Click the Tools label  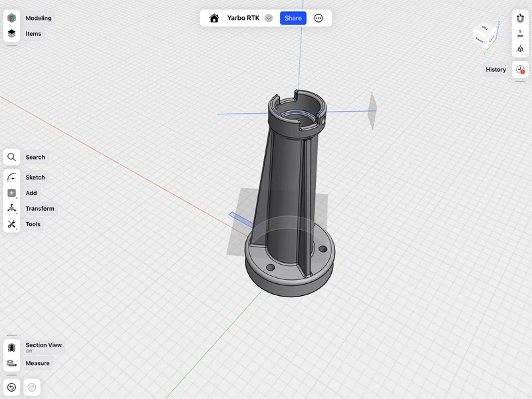pos(33,224)
